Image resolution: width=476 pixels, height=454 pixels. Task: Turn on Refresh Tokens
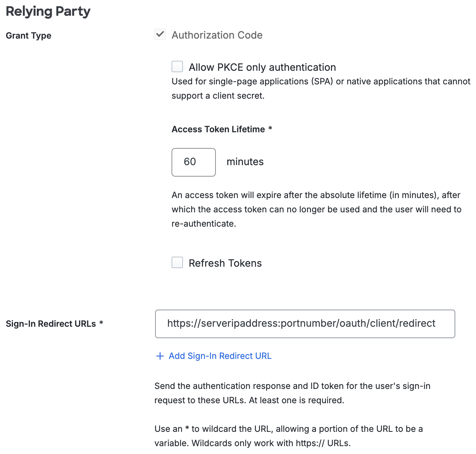point(177,262)
